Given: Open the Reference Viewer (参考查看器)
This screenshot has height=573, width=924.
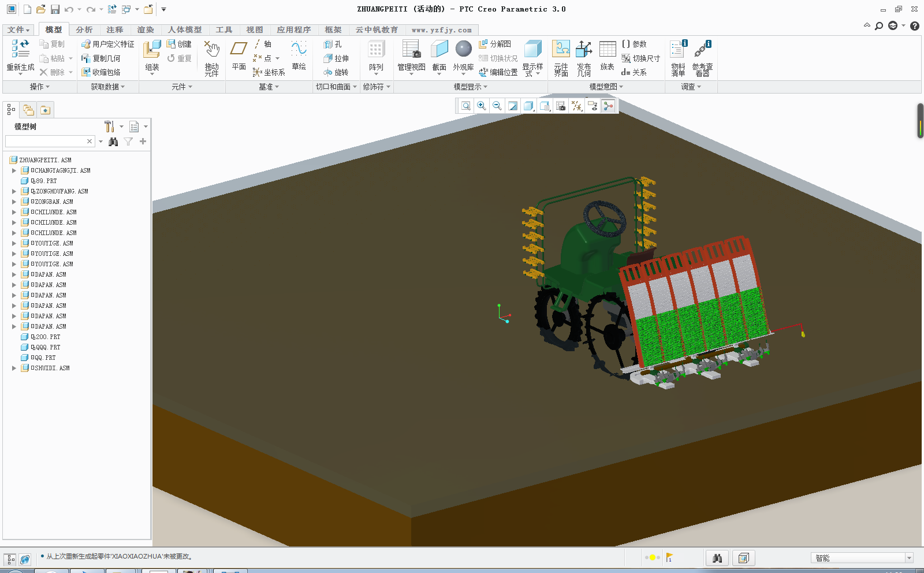Looking at the screenshot, I should 702,58.
